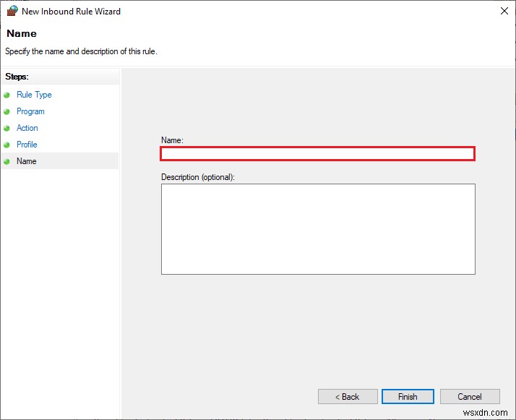Click Finish to create the rule

408,396
